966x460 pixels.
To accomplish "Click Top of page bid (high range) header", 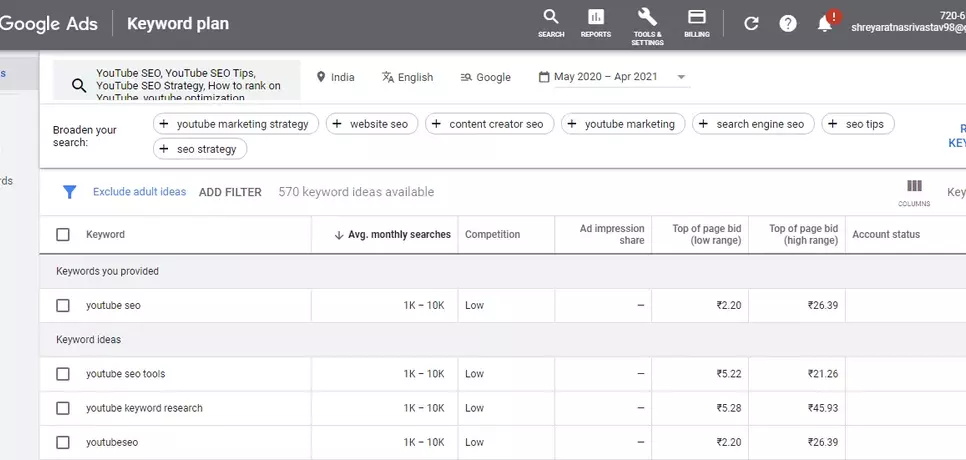I will click(x=803, y=235).
